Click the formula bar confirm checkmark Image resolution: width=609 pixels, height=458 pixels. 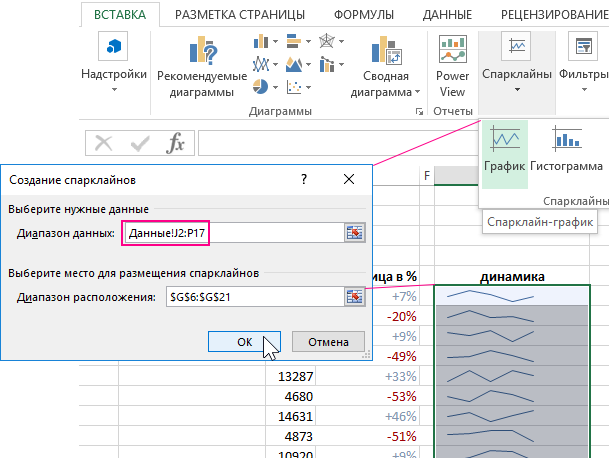tap(140, 143)
